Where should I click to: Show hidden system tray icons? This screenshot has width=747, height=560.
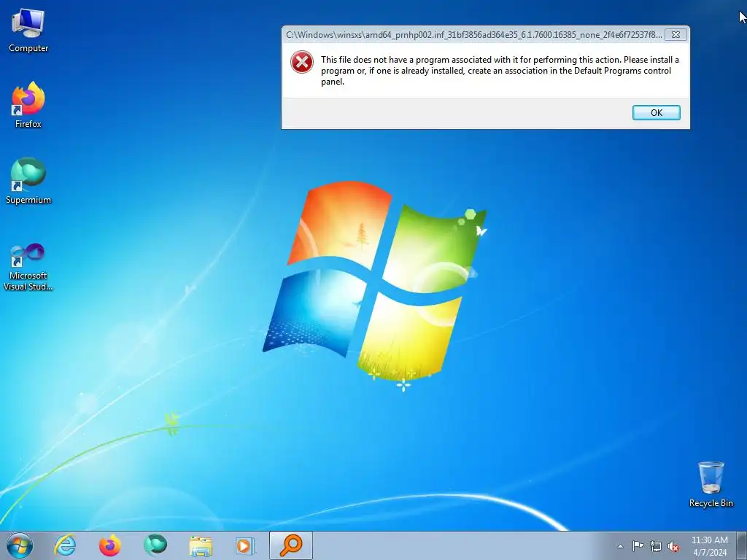pyautogui.click(x=620, y=546)
